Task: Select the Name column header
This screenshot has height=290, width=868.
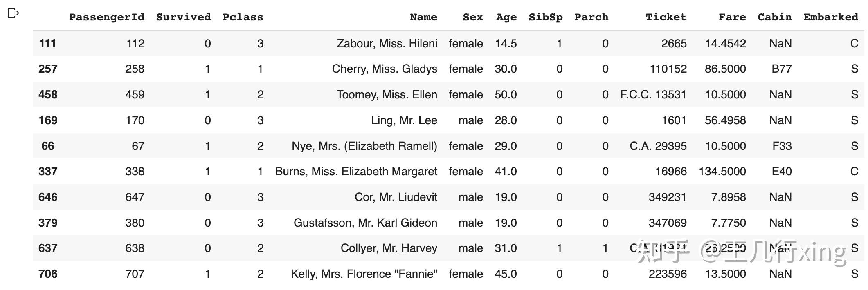Action: tap(423, 17)
